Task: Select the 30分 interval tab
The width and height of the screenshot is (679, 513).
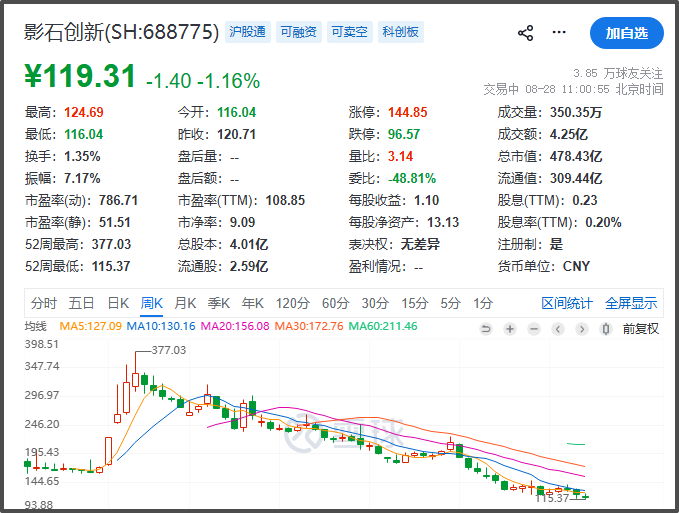Action: coord(375,303)
